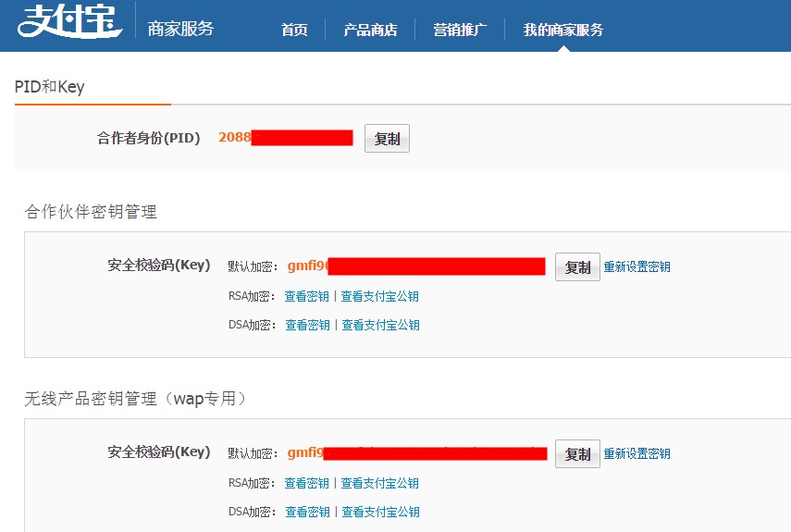Copy the 合作伙伴 default key via 复制

577,266
